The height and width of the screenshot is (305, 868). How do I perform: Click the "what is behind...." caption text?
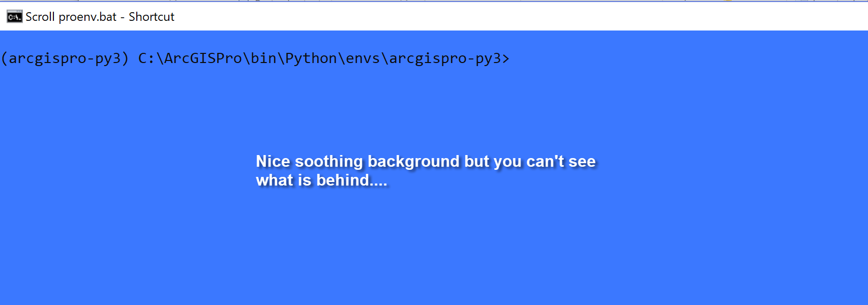321,180
